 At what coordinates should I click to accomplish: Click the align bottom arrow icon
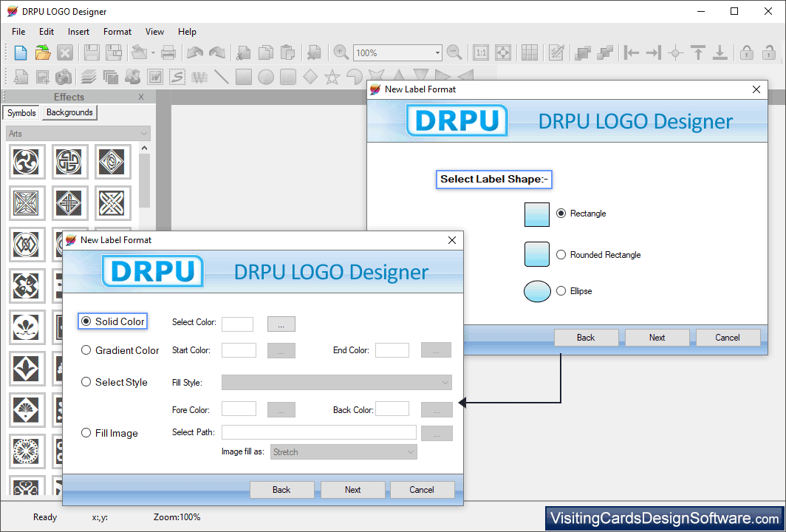click(x=720, y=52)
